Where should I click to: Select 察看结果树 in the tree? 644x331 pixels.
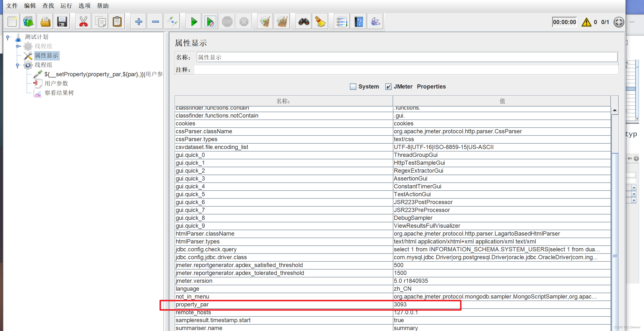coord(59,93)
